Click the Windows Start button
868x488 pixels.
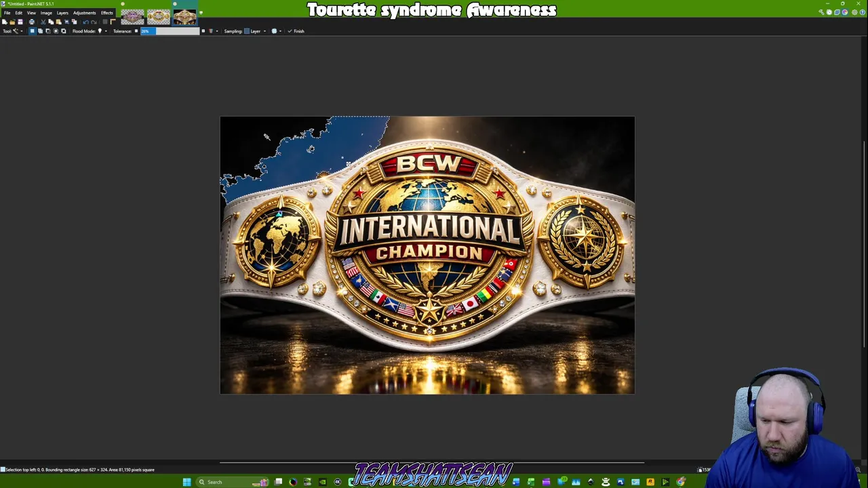click(186, 482)
